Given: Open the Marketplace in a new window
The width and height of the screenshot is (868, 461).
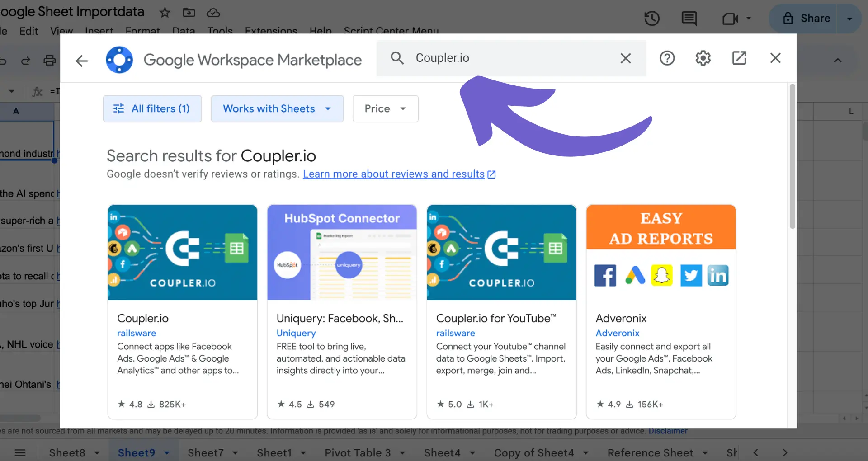Looking at the screenshot, I should (x=739, y=58).
